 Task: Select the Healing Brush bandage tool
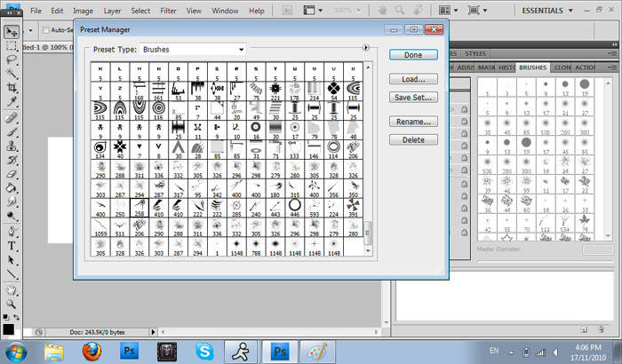(12, 118)
